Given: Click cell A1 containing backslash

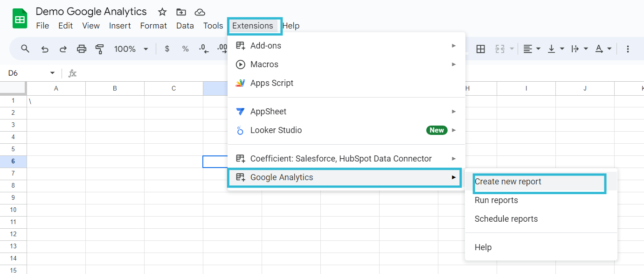Looking at the screenshot, I should (x=56, y=101).
